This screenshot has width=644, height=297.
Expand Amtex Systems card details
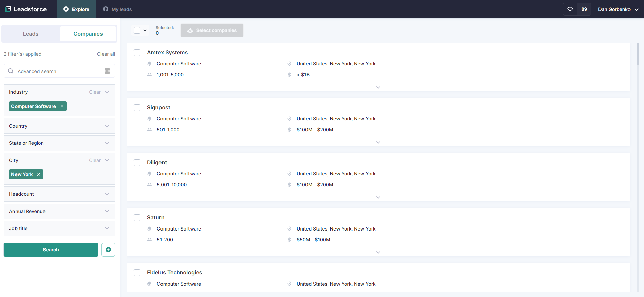(378, 87)
